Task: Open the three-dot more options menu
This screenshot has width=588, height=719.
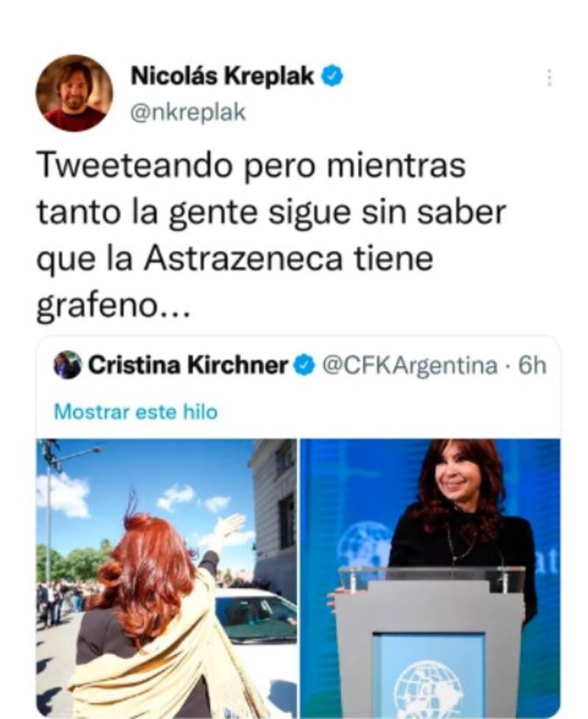Action: point(550,77)
